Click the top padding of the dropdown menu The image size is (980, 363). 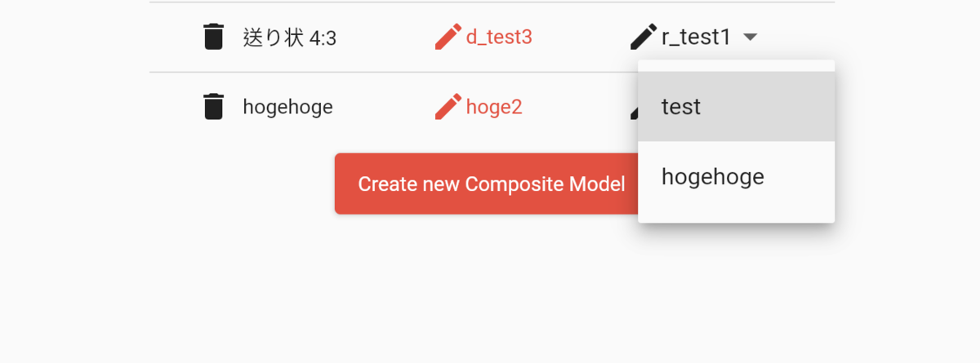[x=735, y=65]
